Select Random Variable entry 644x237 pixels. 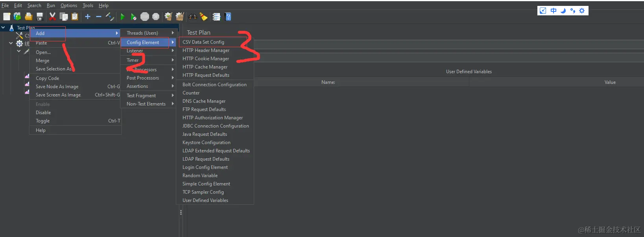pyautogui.click(x=215, y=176)
